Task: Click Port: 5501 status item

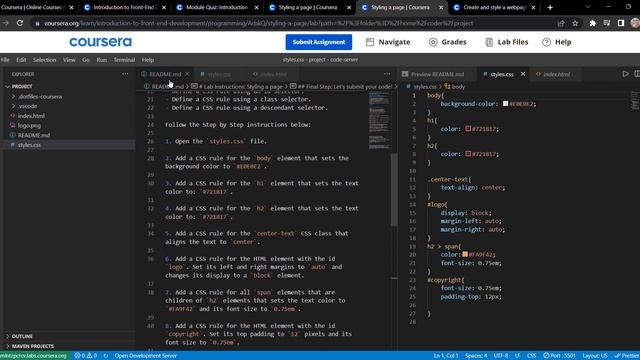Action: pyautogui.click(x=559, y=356)
